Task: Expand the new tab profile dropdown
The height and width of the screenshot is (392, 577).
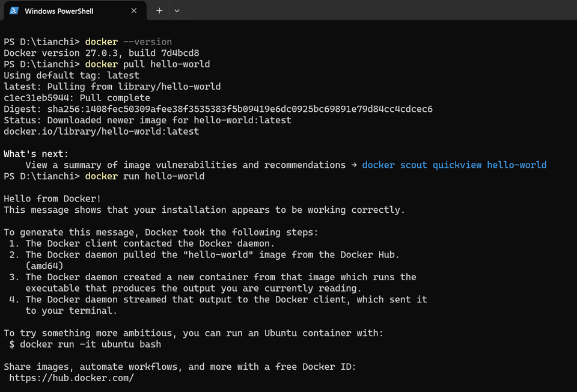Action: [177, 11]
